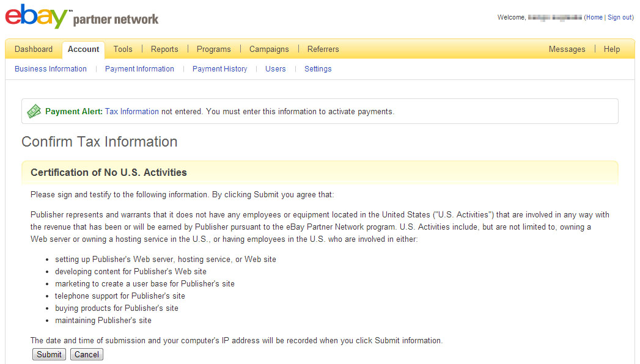Open the Help tab
The height and width of the screenshot is (364, 640).
[612, 49]
